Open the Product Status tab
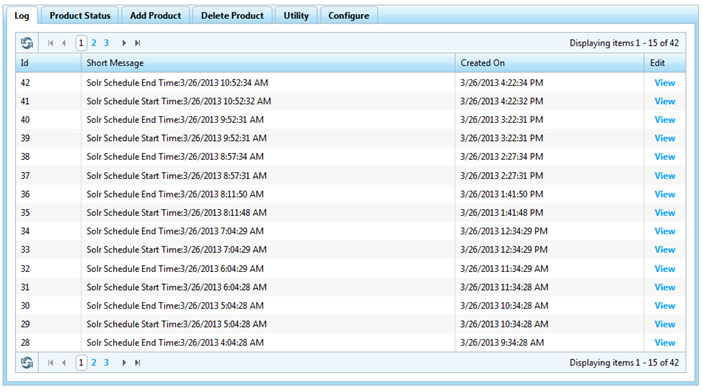703x392 pixels. tap(80, 16)
